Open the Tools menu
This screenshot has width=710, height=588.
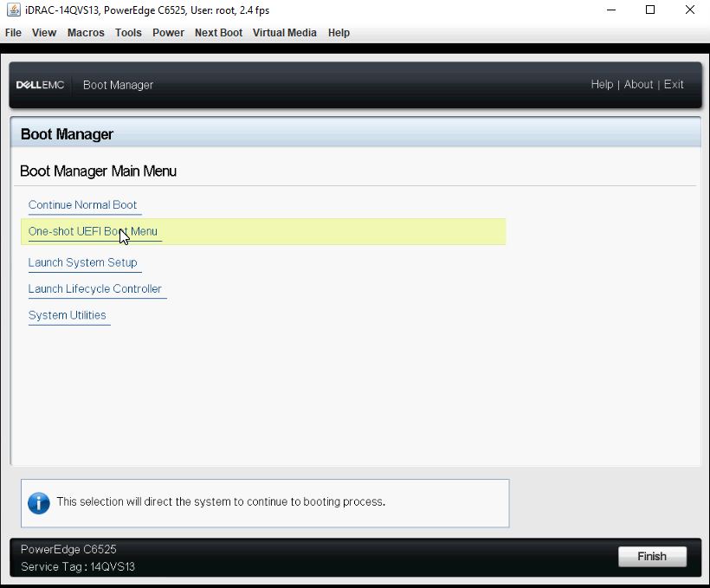pyautogui.click(x=128, y=33)
